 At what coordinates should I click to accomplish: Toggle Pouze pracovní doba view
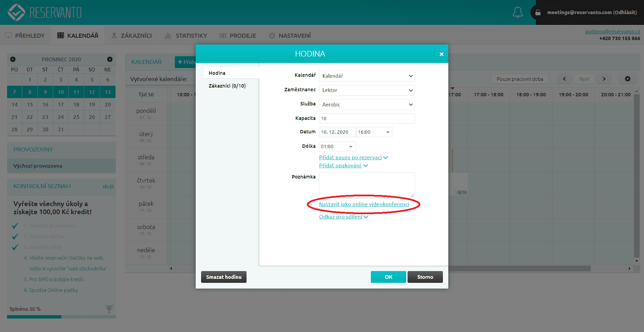pyautogui.click(x=520, y=79)
